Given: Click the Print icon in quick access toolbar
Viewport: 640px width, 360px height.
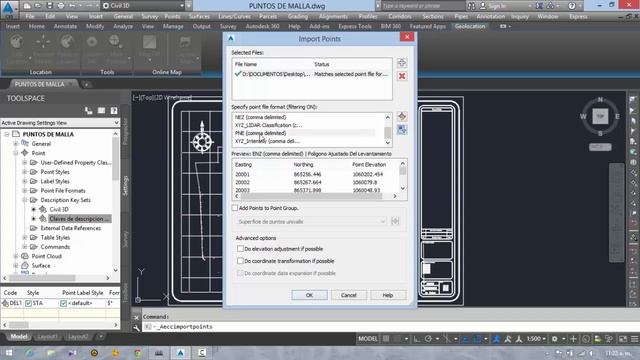Looking at the screenshot, I should (x=61, y=6).
